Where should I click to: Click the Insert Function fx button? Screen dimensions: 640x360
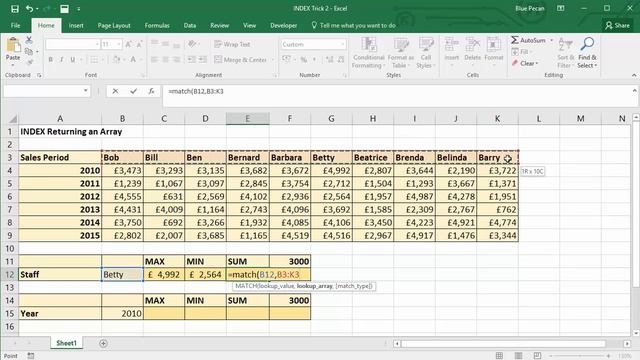(151, 91)
